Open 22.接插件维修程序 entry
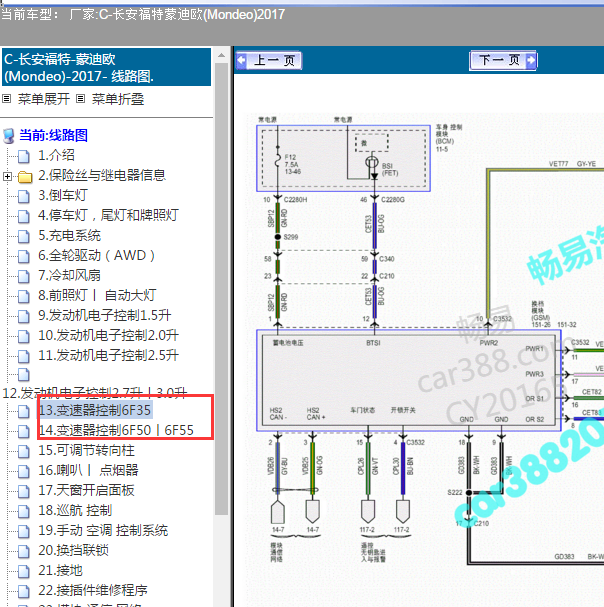The height and width of the screenshot is (607, 604). point(93,590)
